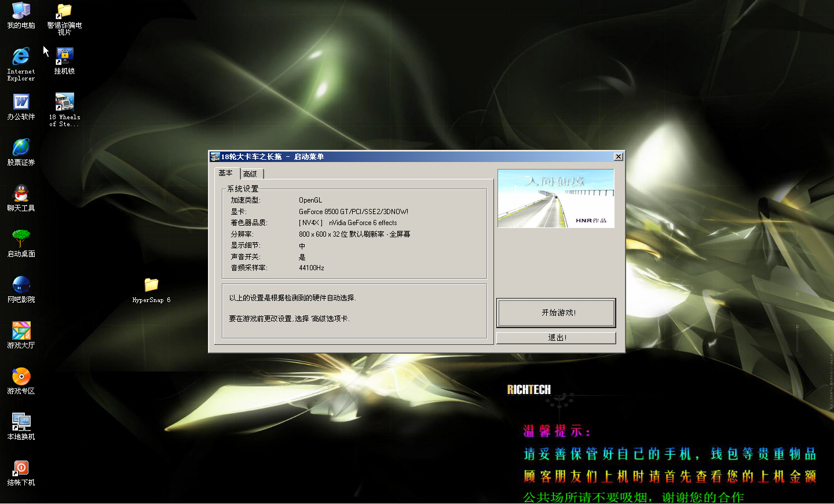Switch to the 高级 tab
834x504 pixels.
pos(251,174)
